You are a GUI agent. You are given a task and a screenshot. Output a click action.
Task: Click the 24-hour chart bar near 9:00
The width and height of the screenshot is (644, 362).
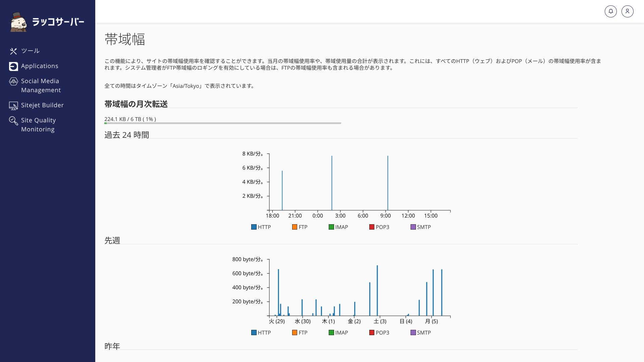point(388,183)
